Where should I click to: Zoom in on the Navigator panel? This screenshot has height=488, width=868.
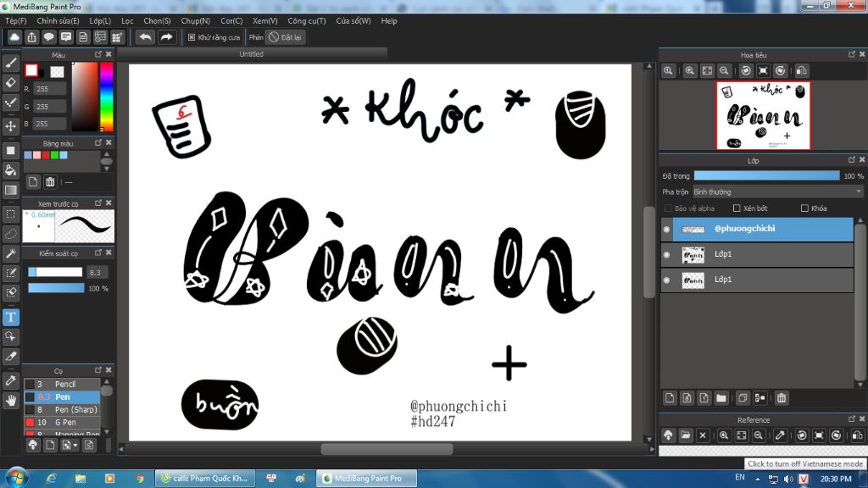pos(690,71)
